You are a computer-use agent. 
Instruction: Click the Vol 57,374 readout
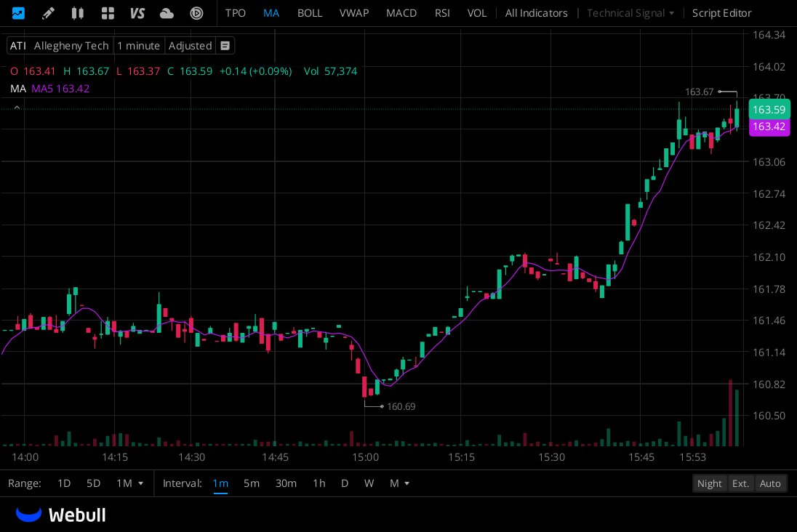click(x=330, y=71)
